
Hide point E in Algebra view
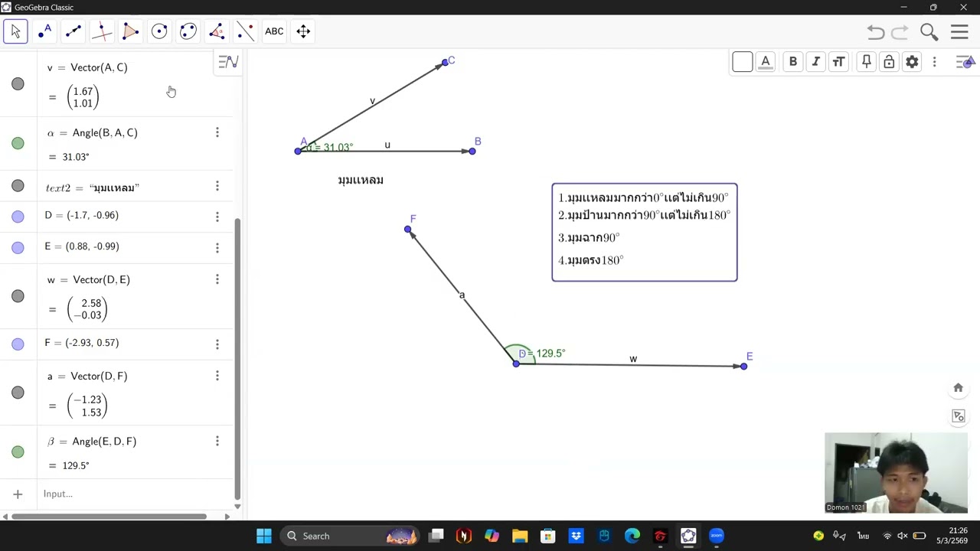18,248
